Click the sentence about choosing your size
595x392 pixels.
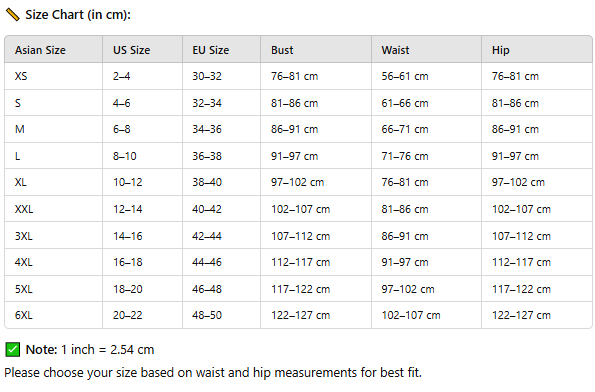pyautogui.click(x=213, y=373)
